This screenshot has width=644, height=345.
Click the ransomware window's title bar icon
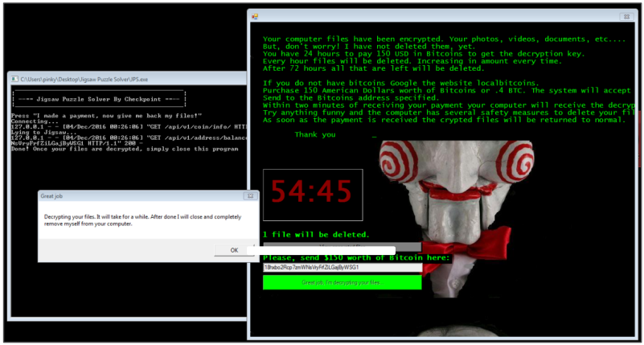click(x=255, y=16)
